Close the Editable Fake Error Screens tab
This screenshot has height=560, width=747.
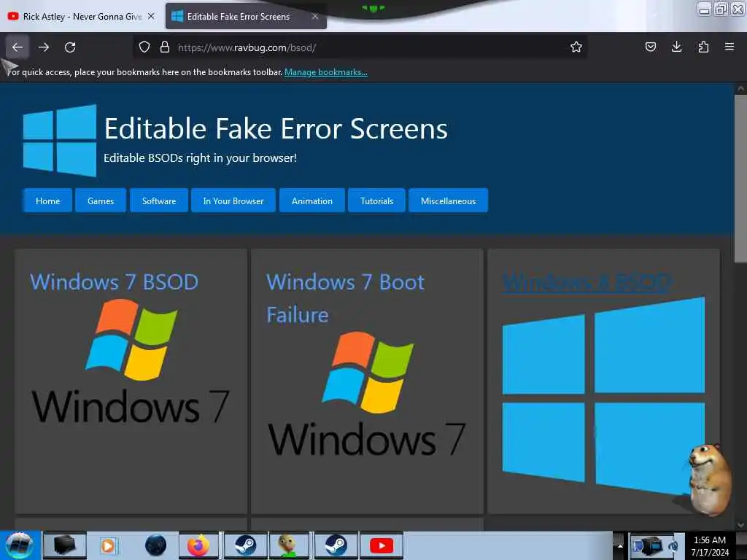[315, 16]
